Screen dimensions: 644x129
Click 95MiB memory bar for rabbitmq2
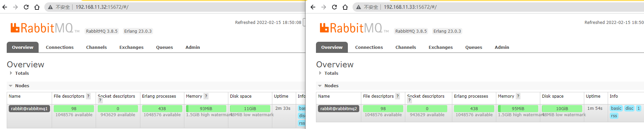518,108
